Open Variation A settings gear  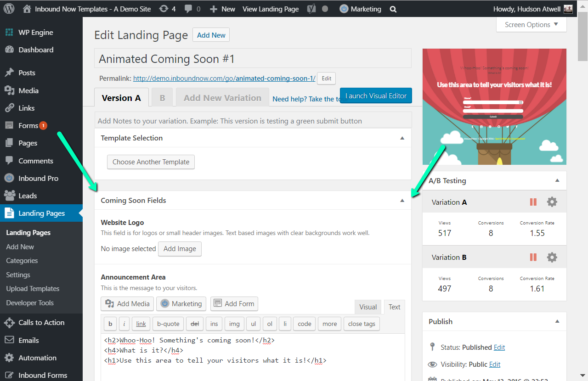click(x=552, y=202)
